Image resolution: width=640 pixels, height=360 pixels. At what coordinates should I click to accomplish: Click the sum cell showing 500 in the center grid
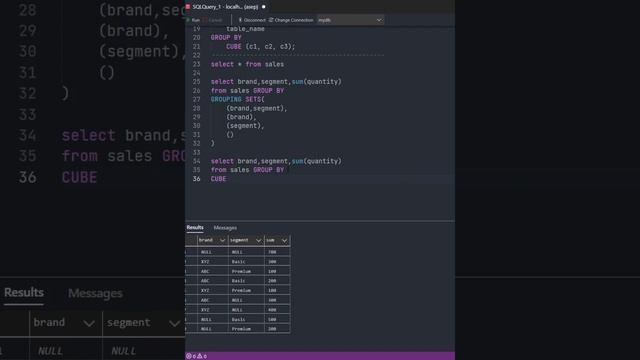(277, 320)
